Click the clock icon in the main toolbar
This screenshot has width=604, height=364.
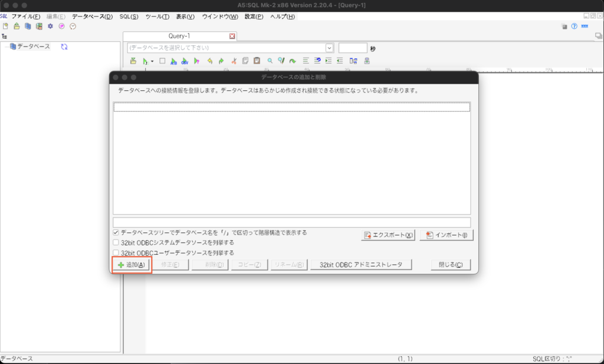[73, 27]
